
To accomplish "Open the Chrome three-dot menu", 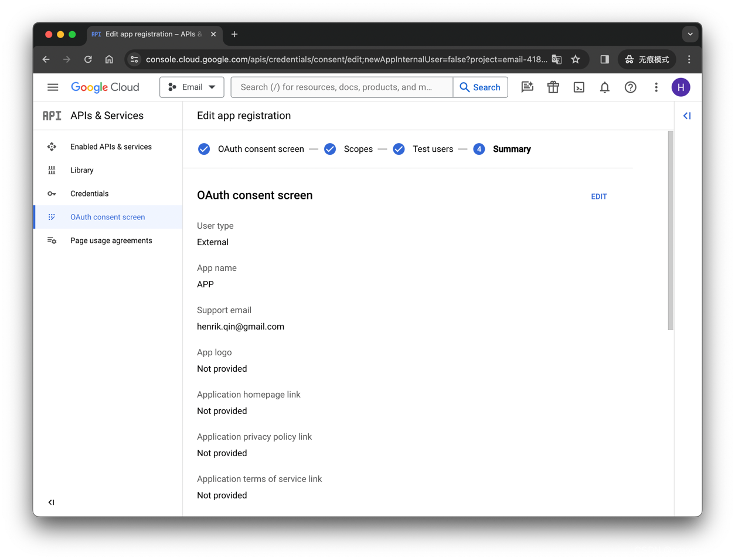I will click(x=689, y=59).
